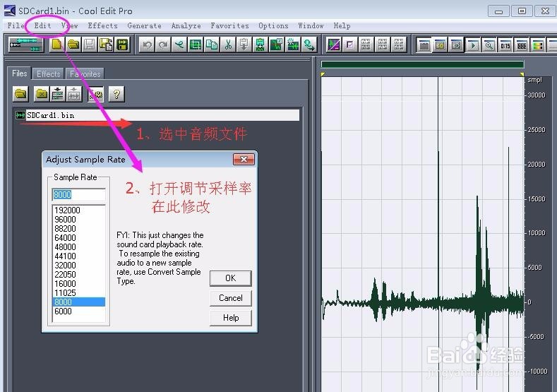The image size is (557, 392).
Task: Paste with the clipboard arrow icon
Action: pos(244,44)
